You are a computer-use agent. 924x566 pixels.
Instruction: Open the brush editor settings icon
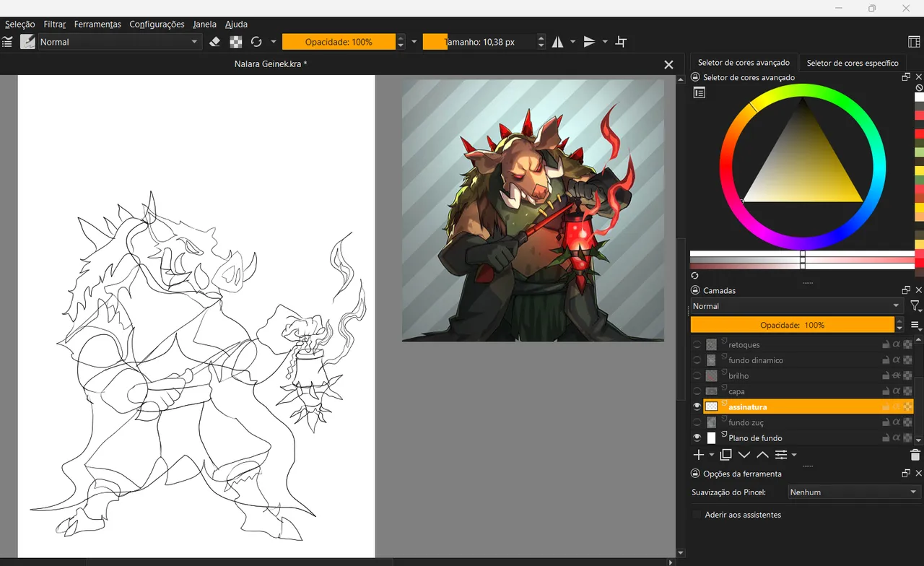click(7, 42)
